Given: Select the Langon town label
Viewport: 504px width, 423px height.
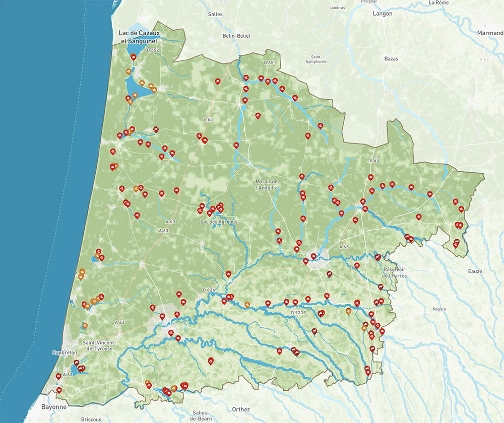Looking at the screenshot, I should tap(382, 14).
